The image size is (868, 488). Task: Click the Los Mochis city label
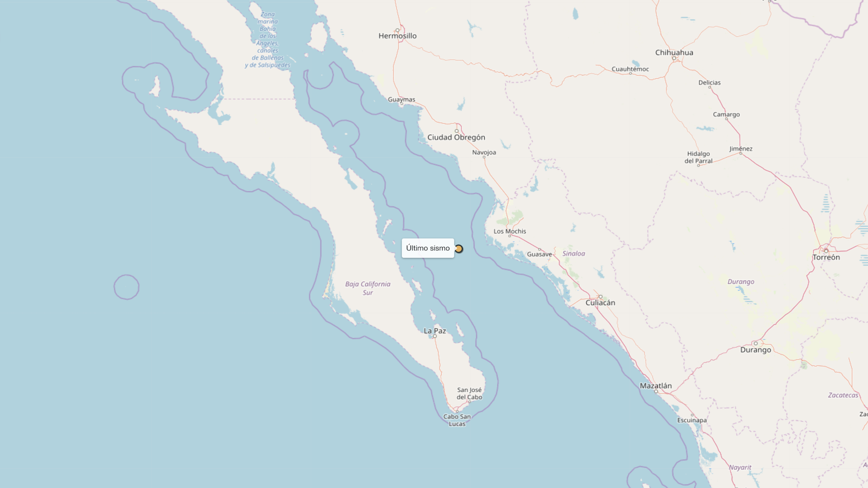tap(509, 231)
